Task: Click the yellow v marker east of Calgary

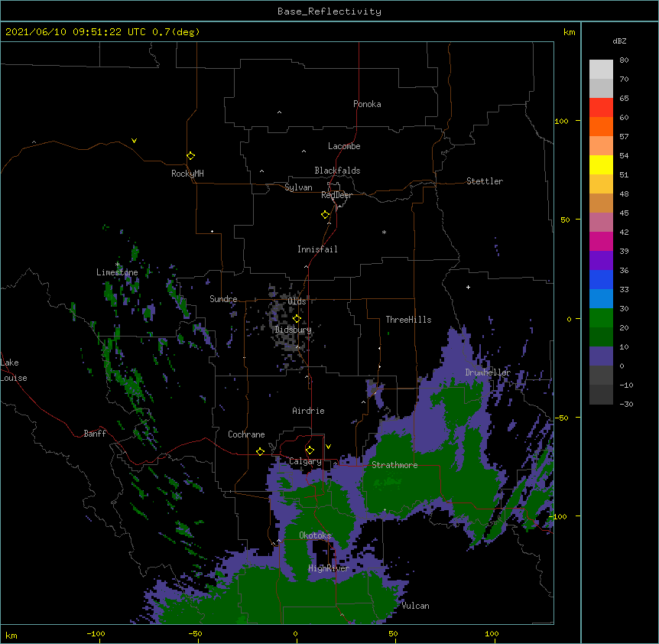Action: (328, 447)
